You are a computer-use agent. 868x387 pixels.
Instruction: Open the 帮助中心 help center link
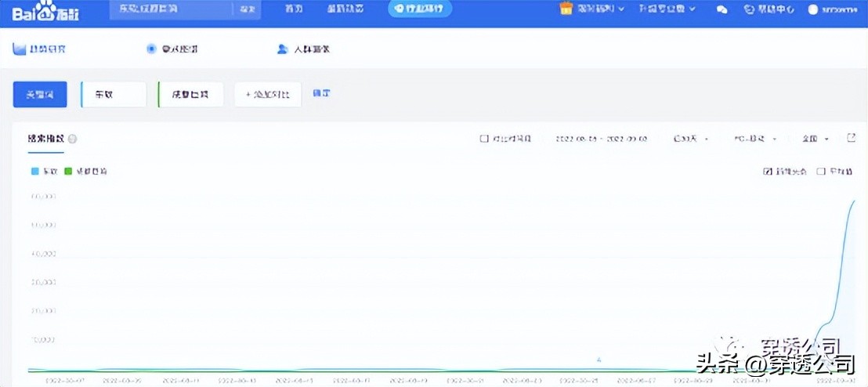click(x=770, y=9)
